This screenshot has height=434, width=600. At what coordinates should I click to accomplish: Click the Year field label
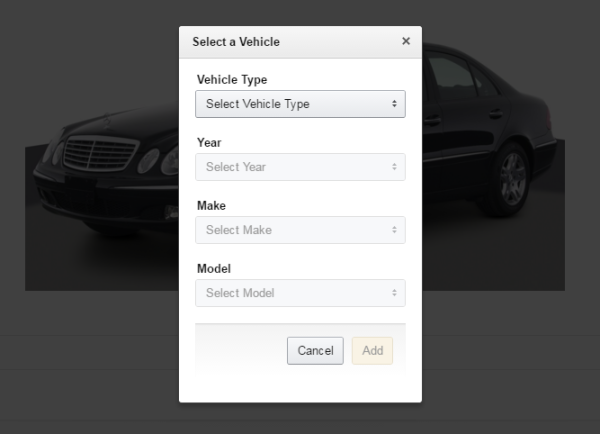coord(209,143)
